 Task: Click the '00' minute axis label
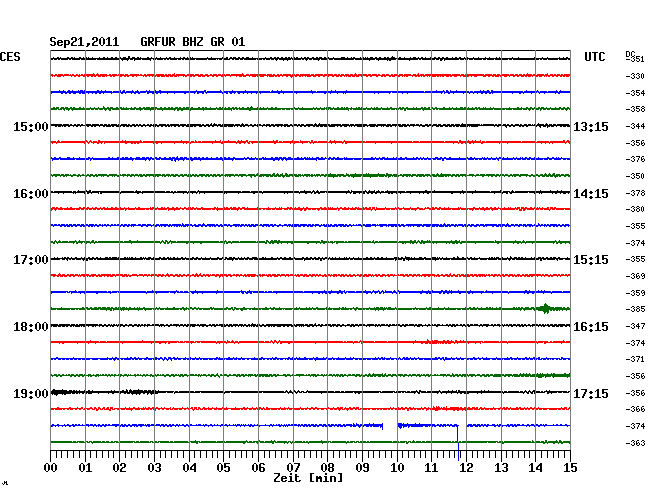(51, 468)
